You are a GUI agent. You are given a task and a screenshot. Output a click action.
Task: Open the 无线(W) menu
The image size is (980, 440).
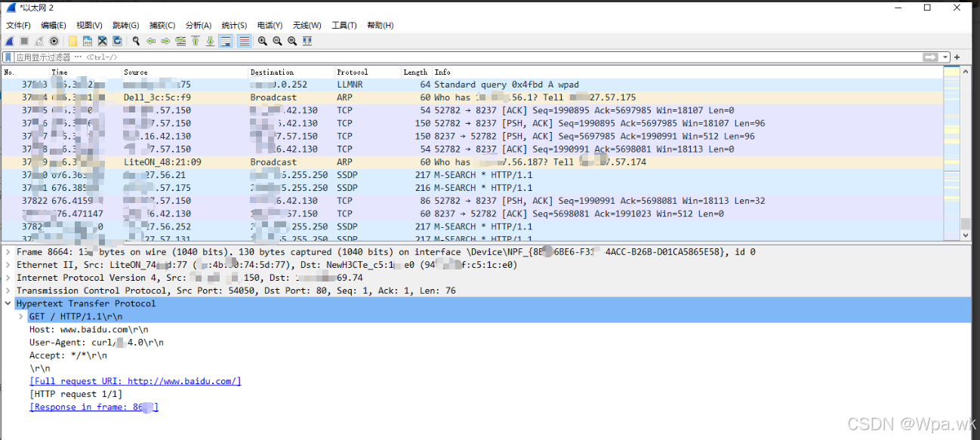(307, 26)
